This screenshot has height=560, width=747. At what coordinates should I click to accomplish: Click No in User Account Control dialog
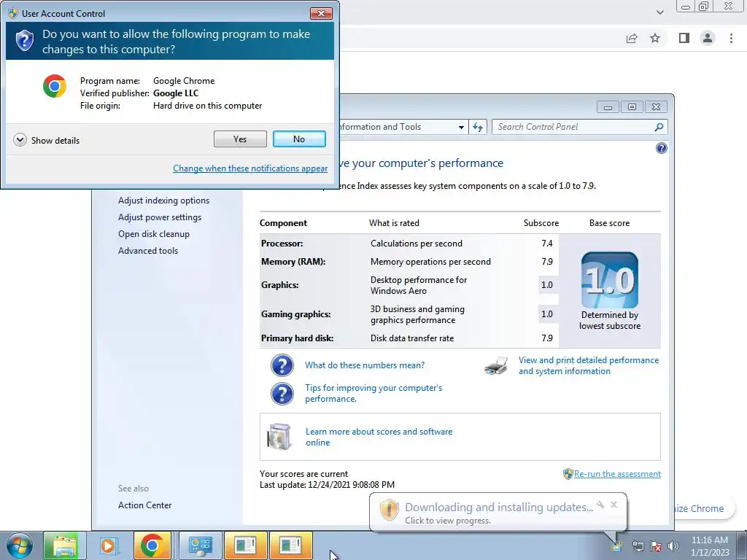pos(299,139)
